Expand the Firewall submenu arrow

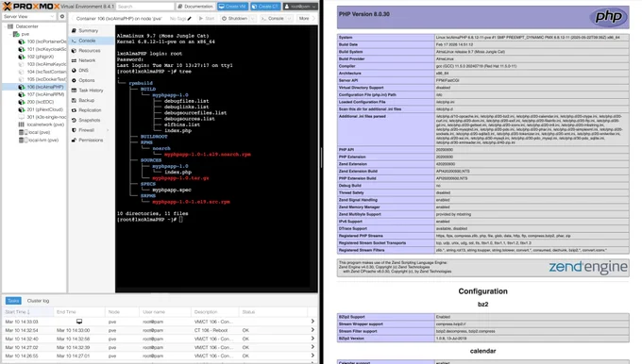[x=108, y=130]
